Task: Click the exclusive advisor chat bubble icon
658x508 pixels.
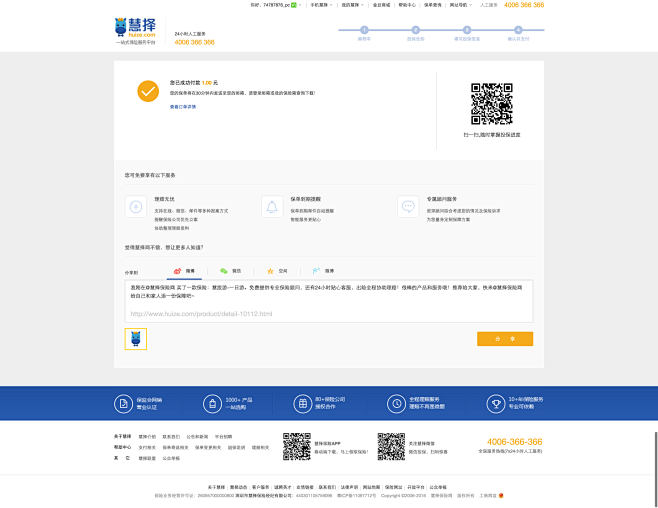Action: tap(407, 206)
